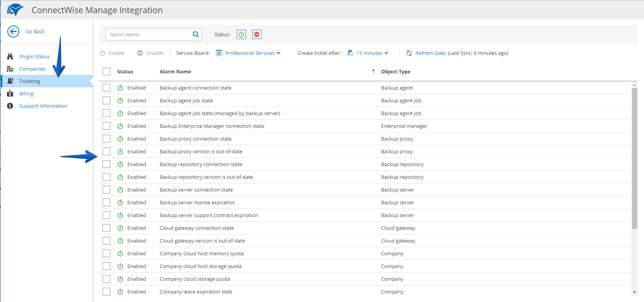Viewport: 644px width, 302px height.
Task: Click the Service Board gear icon
Action: coord(219,53)
